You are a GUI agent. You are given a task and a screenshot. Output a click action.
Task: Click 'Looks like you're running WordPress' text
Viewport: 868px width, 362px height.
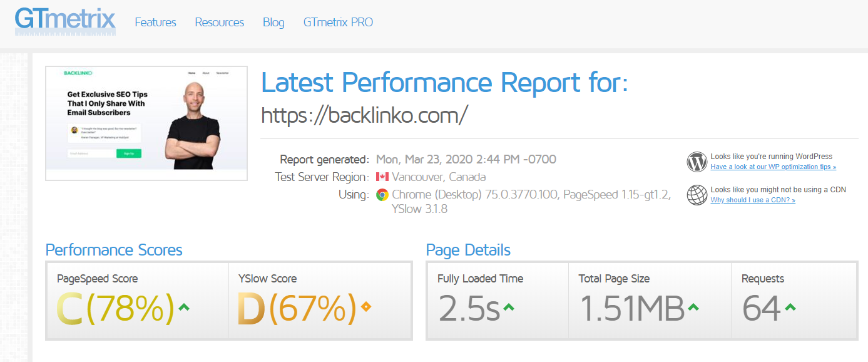(772, 157)
